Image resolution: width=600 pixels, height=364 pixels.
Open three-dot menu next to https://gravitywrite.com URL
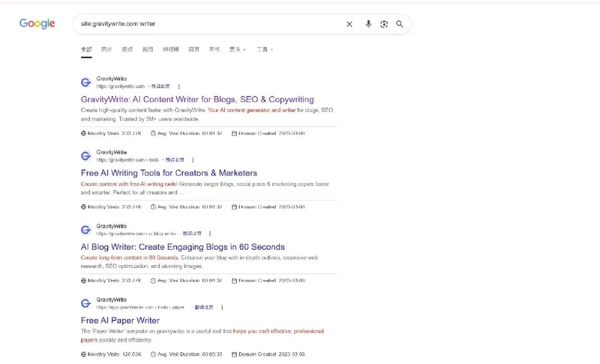click(179, 87)
